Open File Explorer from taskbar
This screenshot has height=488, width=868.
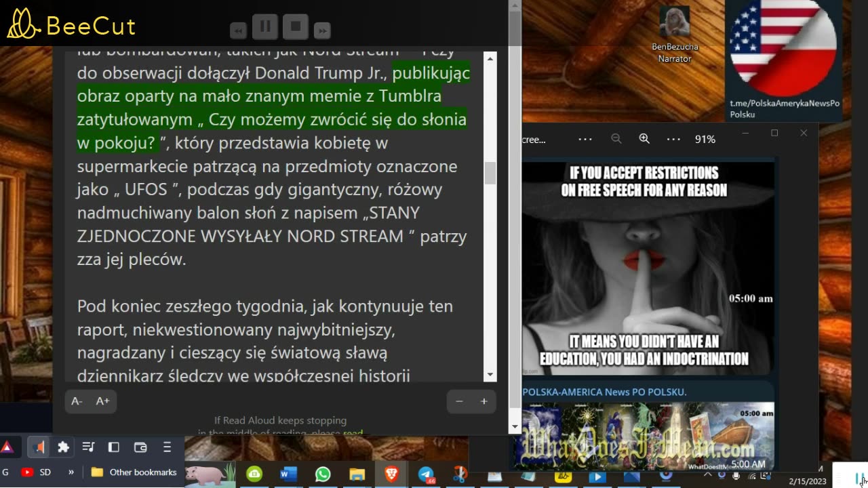click(357, 474)
